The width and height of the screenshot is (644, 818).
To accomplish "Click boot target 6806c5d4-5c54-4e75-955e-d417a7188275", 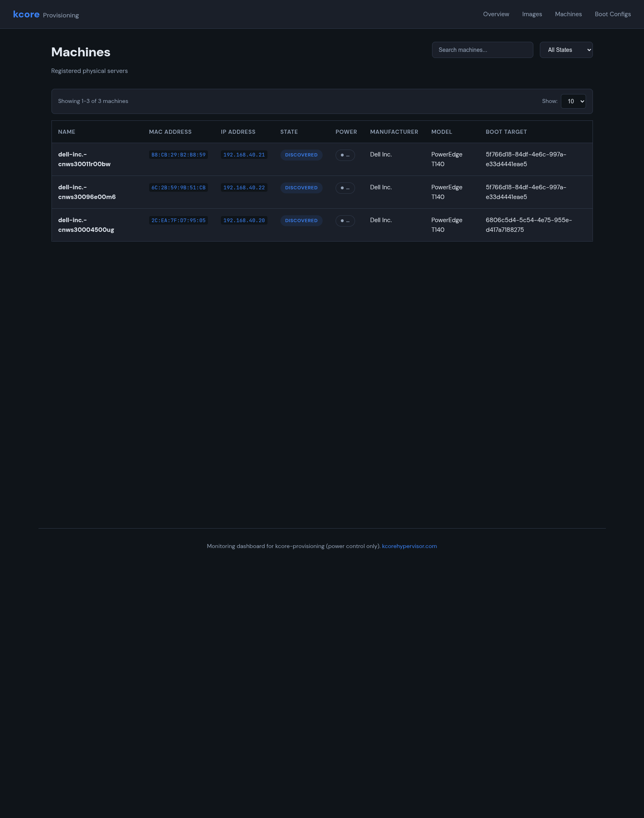I will click(x=529, y=225).
